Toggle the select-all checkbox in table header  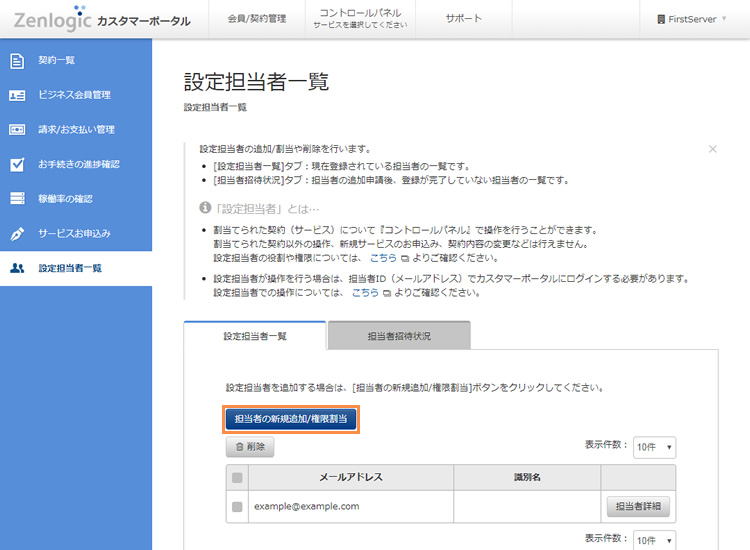pyautogui.click(x=237, y=478)
